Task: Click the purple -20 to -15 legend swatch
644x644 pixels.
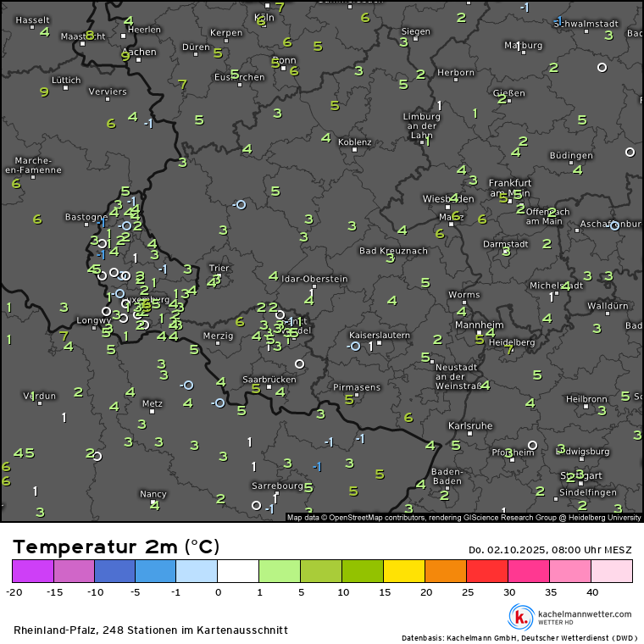Action: [x=33, y=571]
